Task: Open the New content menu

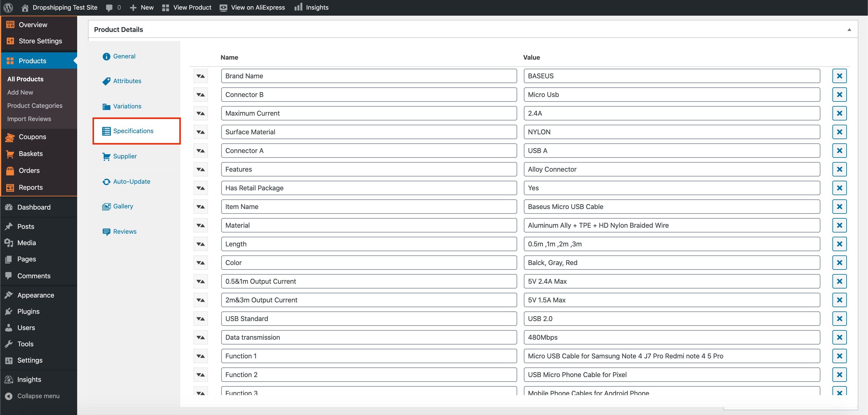Action: (142, 8)
